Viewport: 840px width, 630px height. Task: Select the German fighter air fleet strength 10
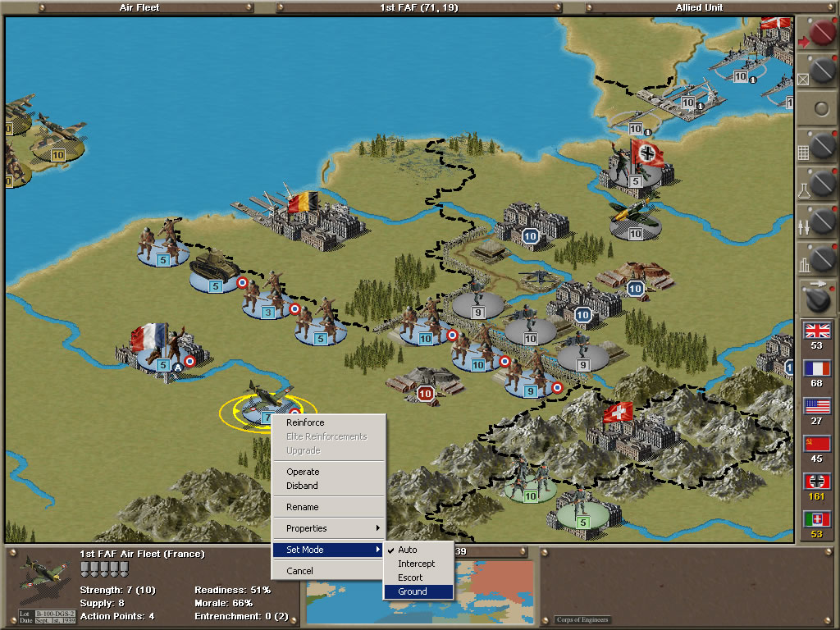[x=635, y=222]
